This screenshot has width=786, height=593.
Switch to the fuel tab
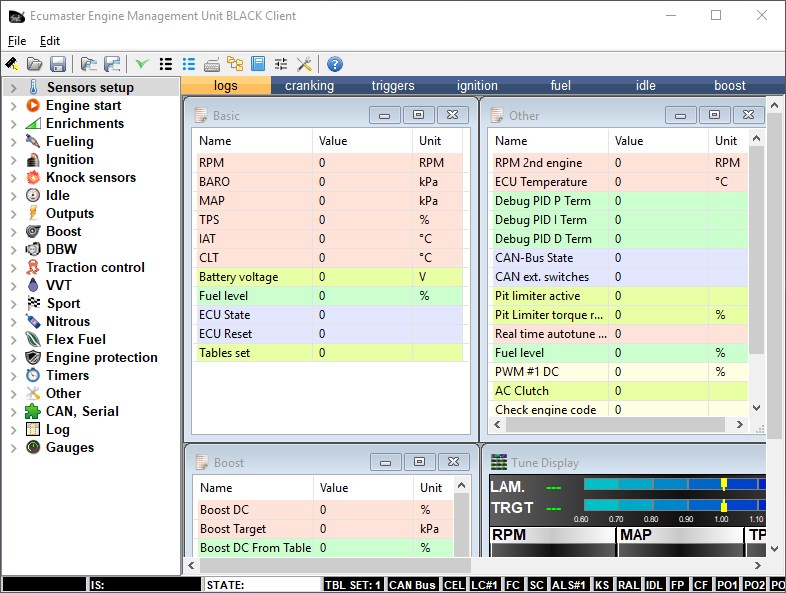click(560, 85)
